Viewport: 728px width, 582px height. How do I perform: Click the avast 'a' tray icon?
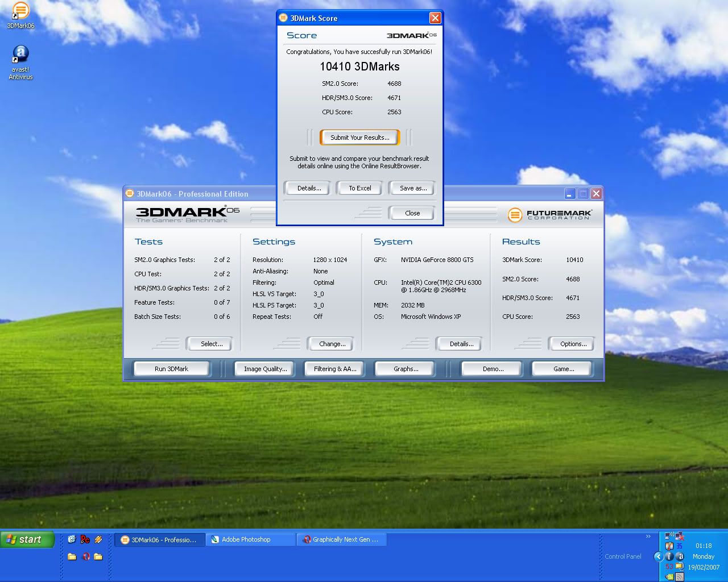tap(679, 556)
